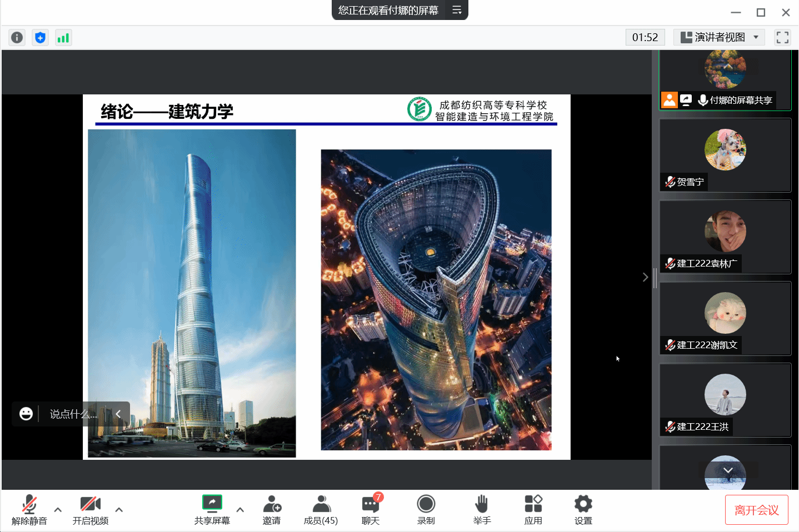Open the presenter view dropdown
The image size is (799, 532).
[719, 37]
